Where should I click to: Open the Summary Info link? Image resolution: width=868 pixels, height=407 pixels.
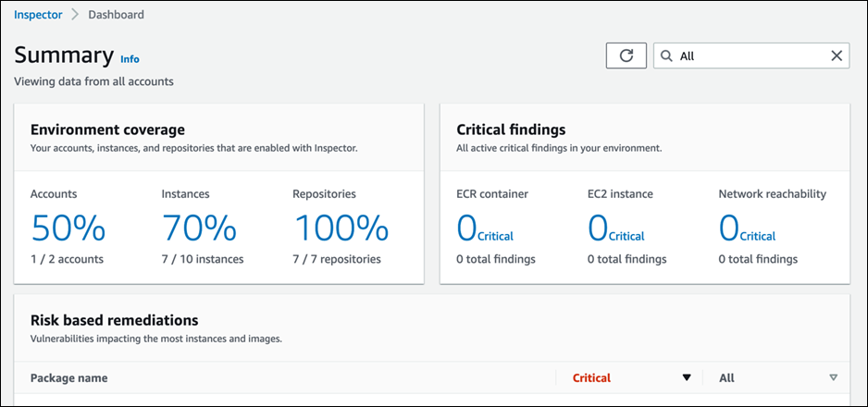click(130, 59)
